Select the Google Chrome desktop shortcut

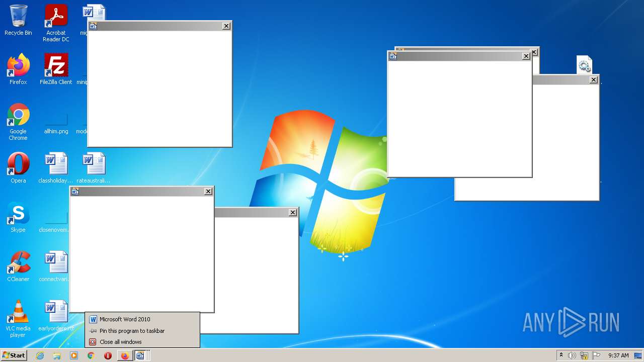18,122
